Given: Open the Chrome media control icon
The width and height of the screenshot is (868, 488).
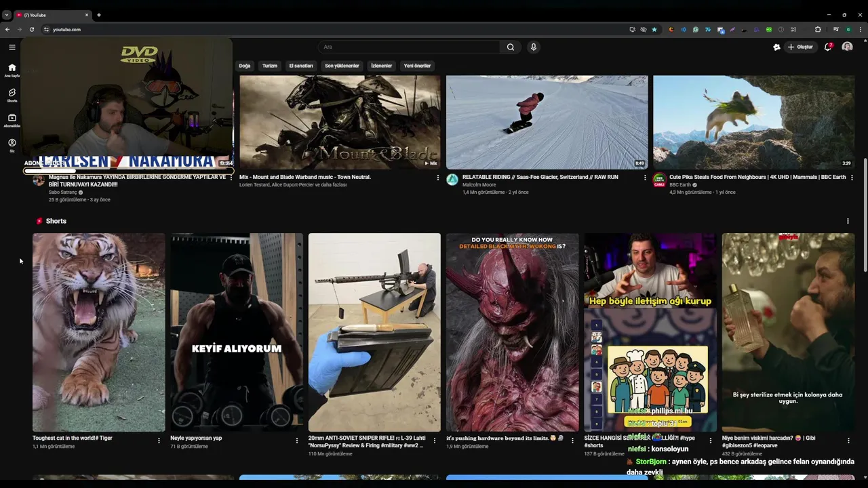Looking at the screenshot, I should pos(836,29).
